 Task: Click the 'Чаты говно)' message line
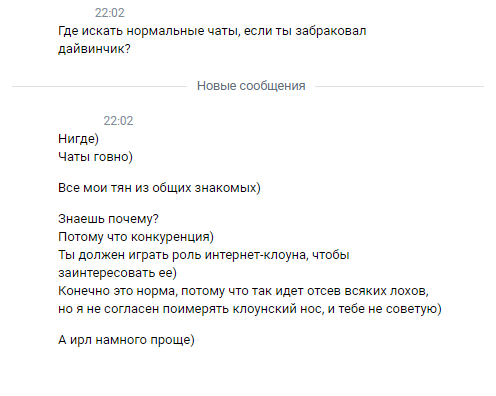pyautogui.click(x=95, y=157)
